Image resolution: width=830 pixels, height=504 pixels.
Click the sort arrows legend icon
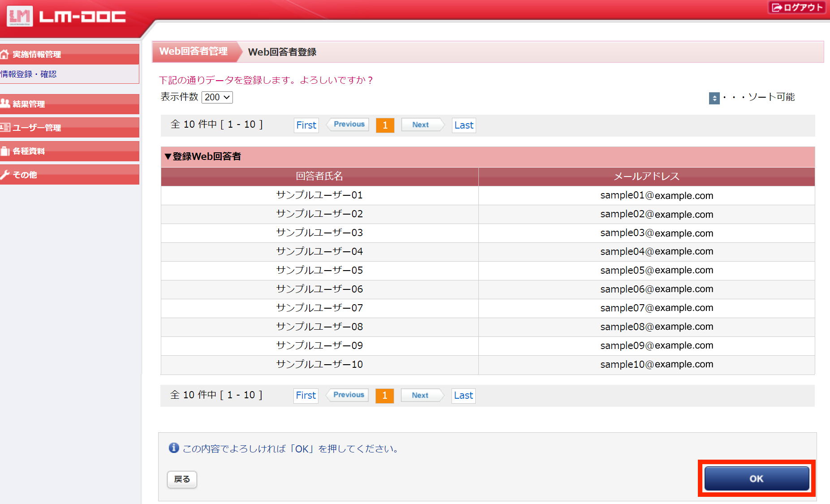click(714, 98)
